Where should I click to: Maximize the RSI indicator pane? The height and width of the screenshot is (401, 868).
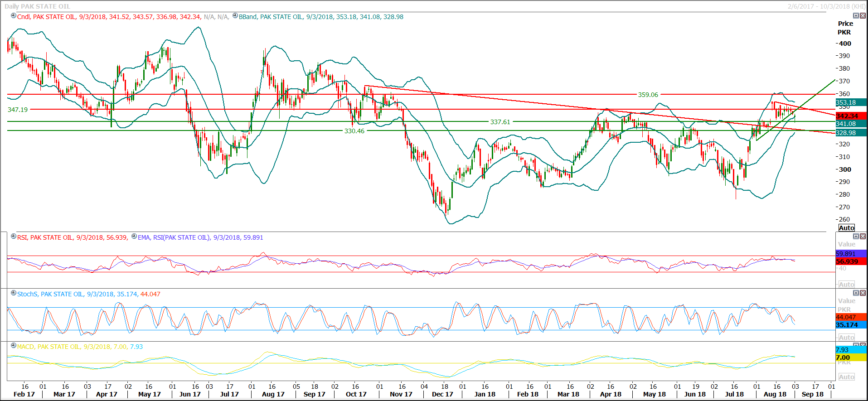(x=856, y=237)
